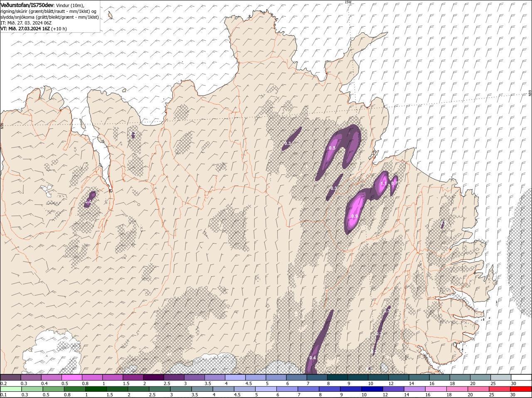Choose the dark teal 8–9 swatch in upper legend
Viewport: 532px width, 398px height.
(x=337, y=377)
